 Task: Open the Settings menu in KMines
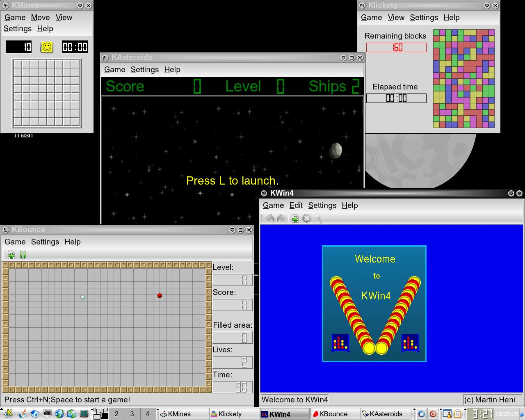tap(18, 29)
